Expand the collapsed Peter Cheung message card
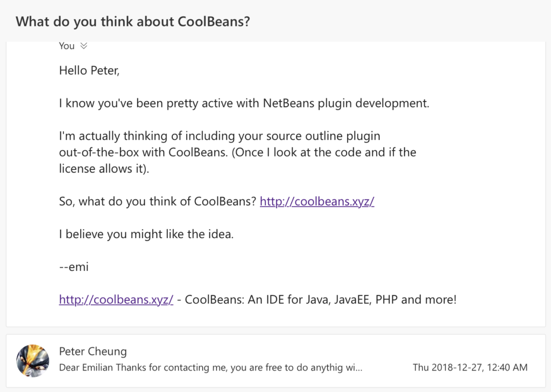551x392 pixels. pos(276,361)
